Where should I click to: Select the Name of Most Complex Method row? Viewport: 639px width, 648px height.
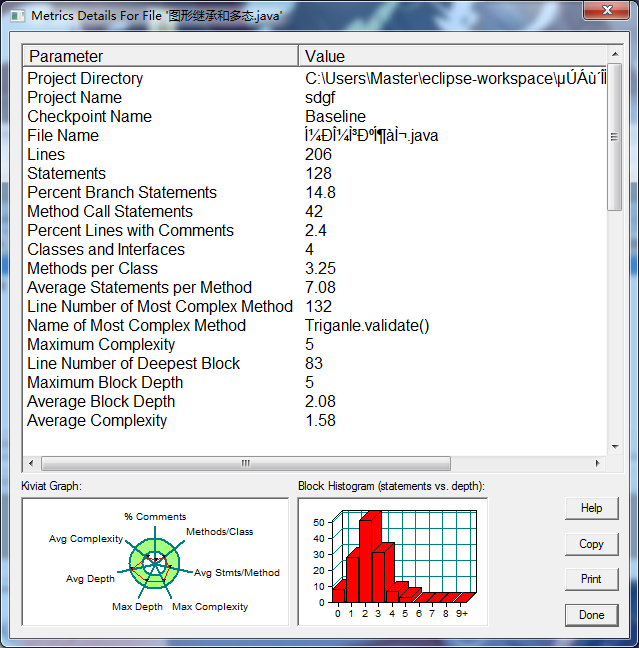point(315,326)
